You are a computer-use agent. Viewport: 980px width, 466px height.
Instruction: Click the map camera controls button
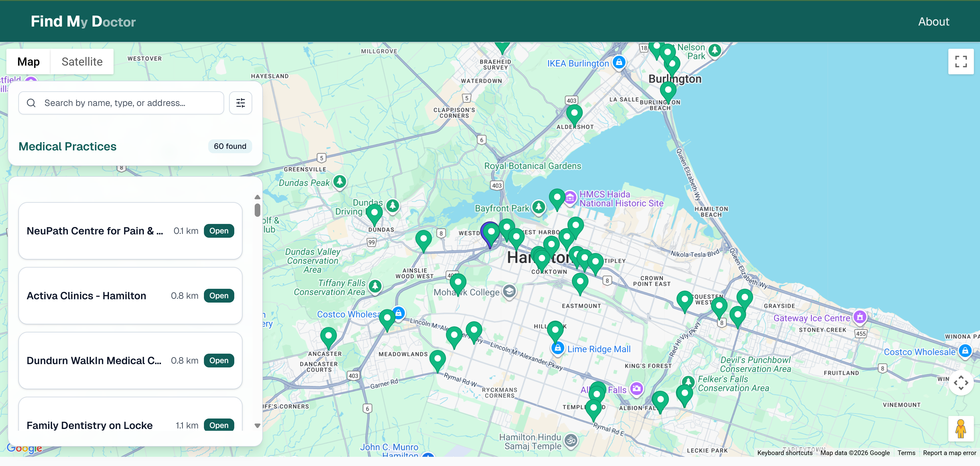click(x=961, y=383)
